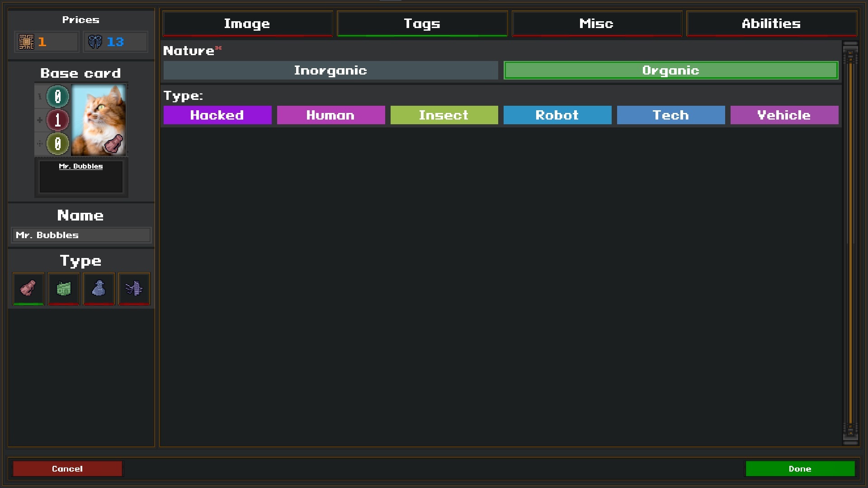Click the red middle stat circle showing 1
868x488 pixels.
click(x=58, y=120)
